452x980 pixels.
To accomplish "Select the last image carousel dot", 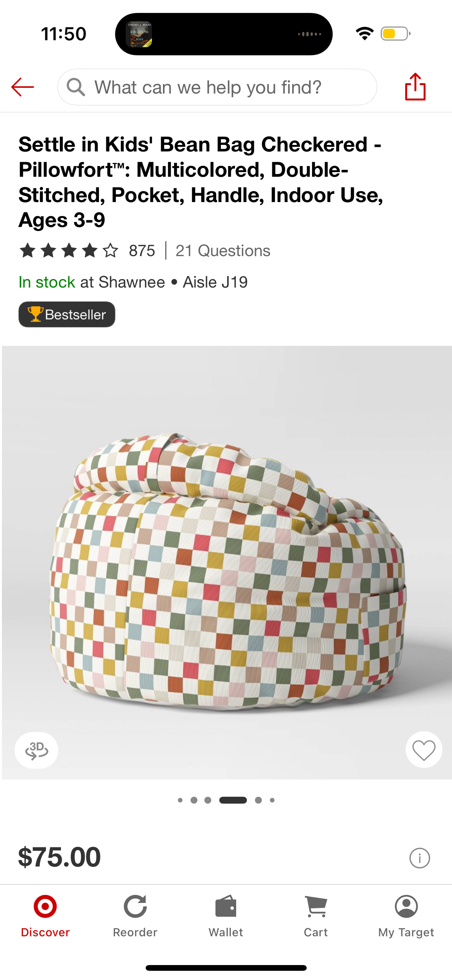I will tap(272, 800).
